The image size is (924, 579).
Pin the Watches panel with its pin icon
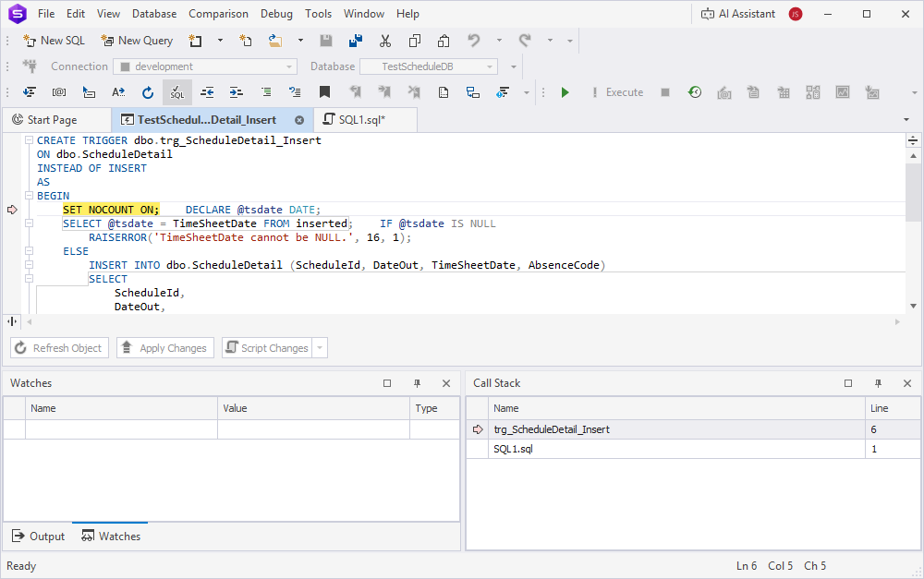(x=417, y=383)
